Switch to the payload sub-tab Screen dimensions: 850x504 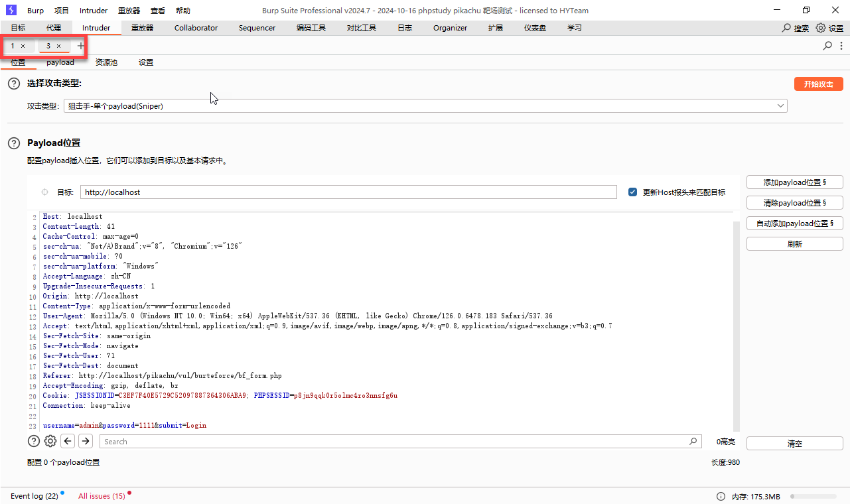coord(60,62)
